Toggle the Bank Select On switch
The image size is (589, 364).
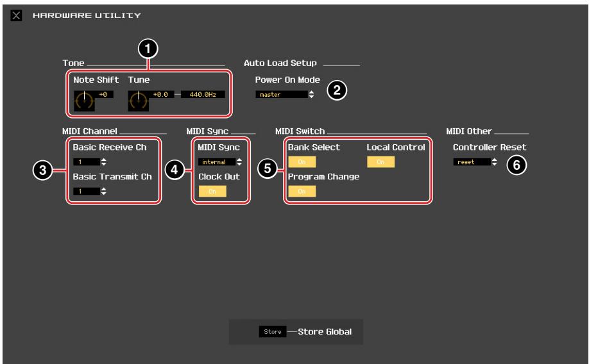pos(302,161)
